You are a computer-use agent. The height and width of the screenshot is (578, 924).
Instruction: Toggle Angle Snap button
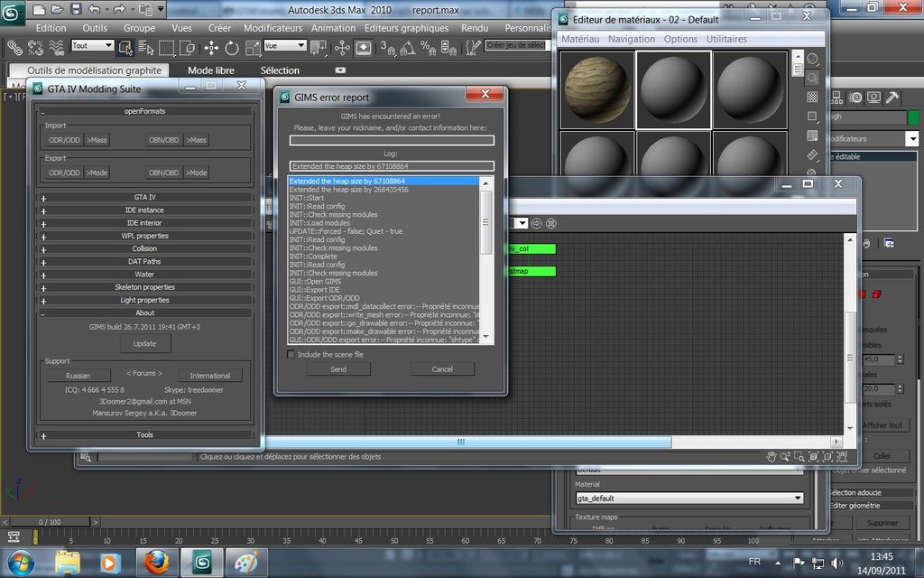408,48
